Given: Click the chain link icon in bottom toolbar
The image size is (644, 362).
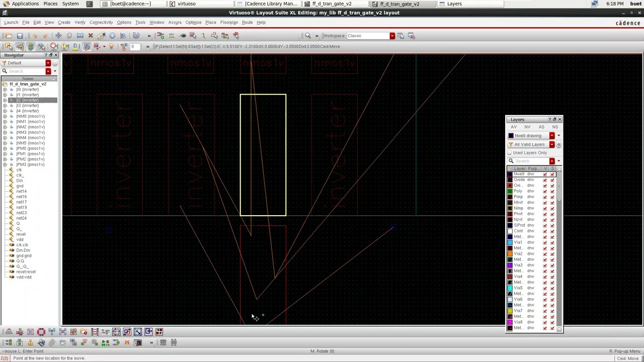Looking at the screenshot, I should [52, 343].
